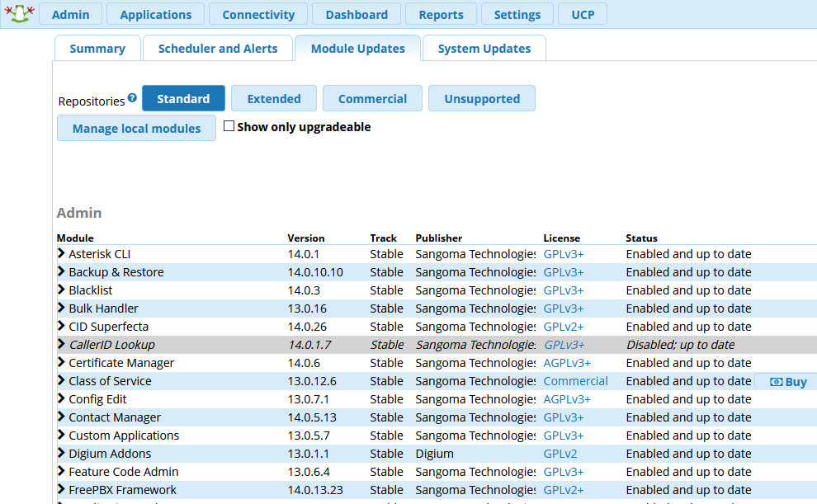Image resolution: width=817 pixels, height=504 pixels.
Task: Click the Track column header
Action: click(384, 238)
